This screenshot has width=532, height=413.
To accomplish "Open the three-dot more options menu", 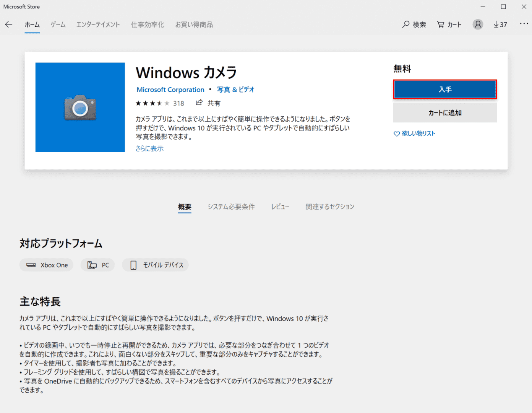I will pos(524,24).
